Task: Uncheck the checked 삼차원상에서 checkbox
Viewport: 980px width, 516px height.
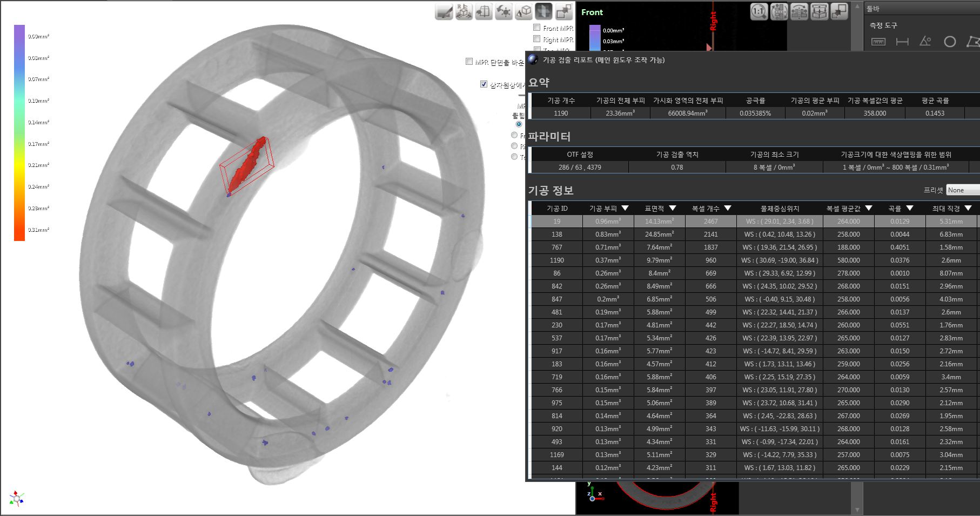Action: click(x=484, y=84)
